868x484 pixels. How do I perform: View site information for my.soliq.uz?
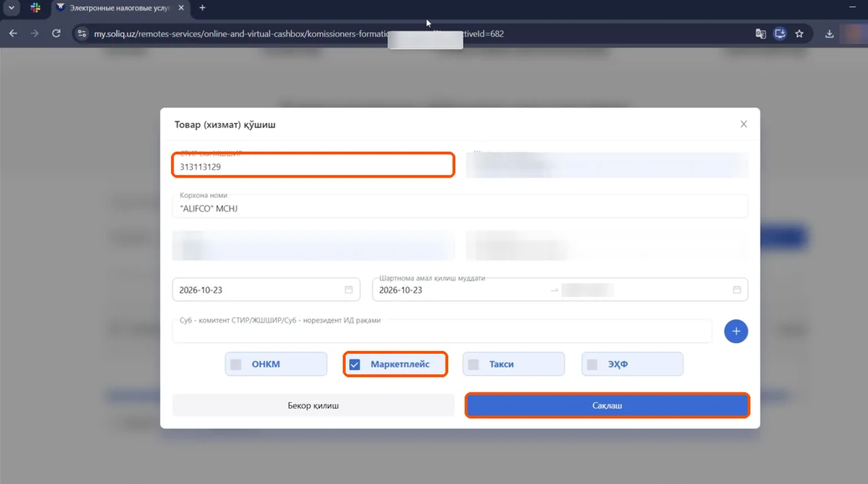82,33
